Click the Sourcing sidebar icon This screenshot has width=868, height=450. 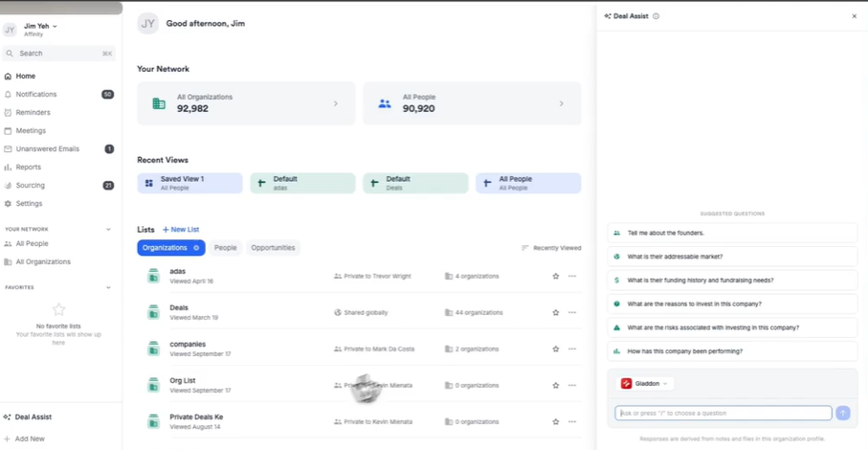click(8, 186)
